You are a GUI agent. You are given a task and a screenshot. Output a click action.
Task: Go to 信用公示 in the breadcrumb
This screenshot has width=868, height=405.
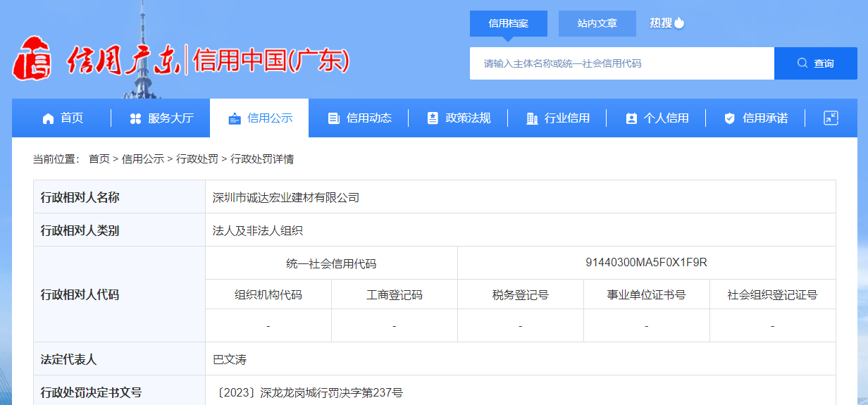tap(143, 159)
